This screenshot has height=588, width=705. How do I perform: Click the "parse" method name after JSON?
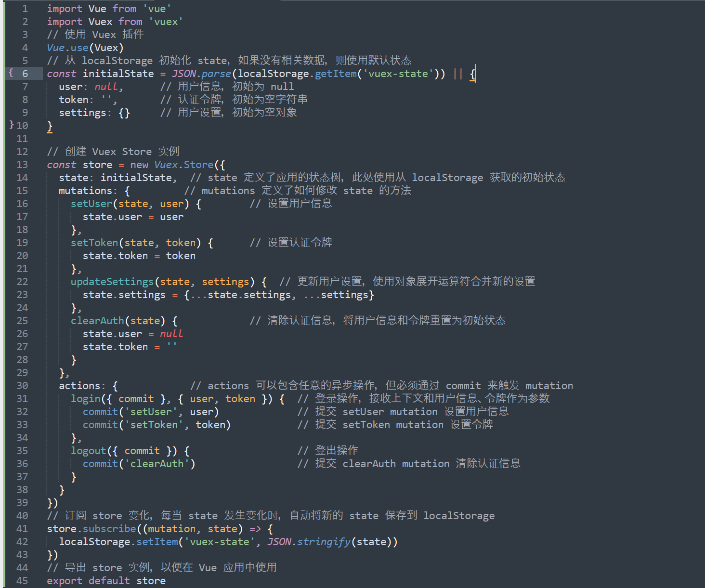pos(216,74)
